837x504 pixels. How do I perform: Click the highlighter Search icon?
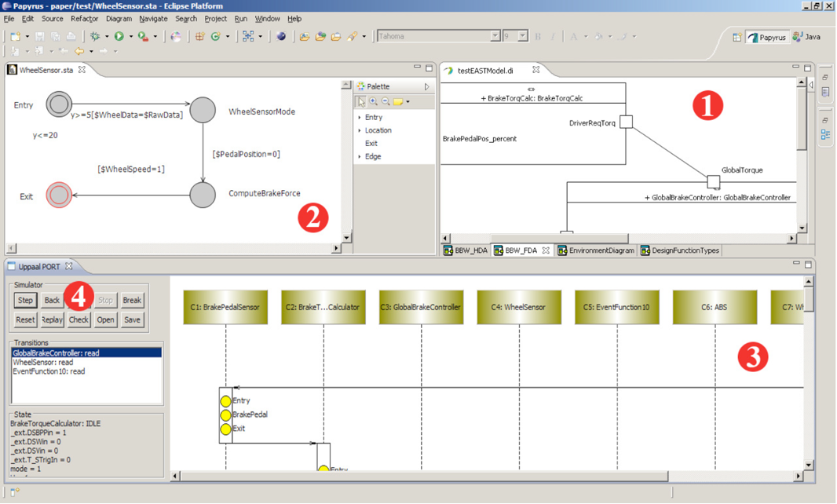pyautogui.click(x=353, y=36)
